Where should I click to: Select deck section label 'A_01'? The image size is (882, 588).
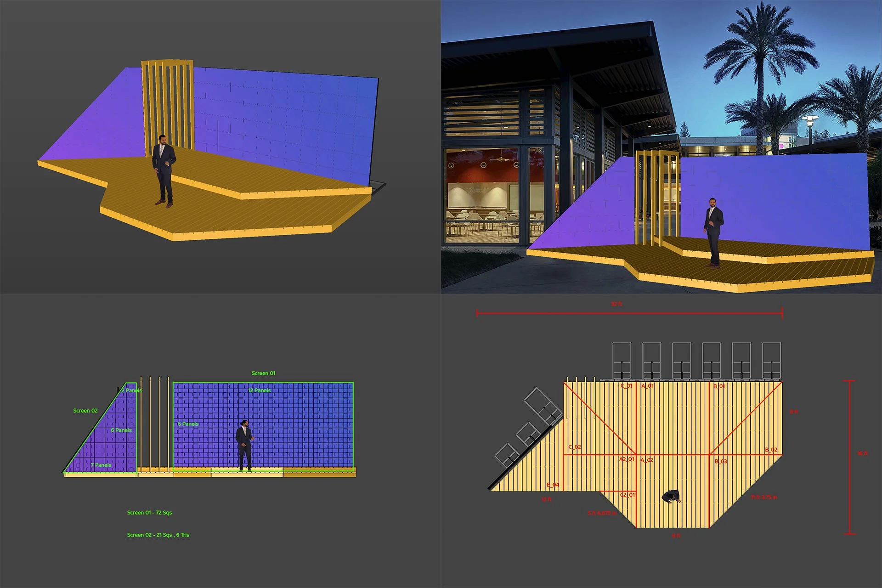647,386
